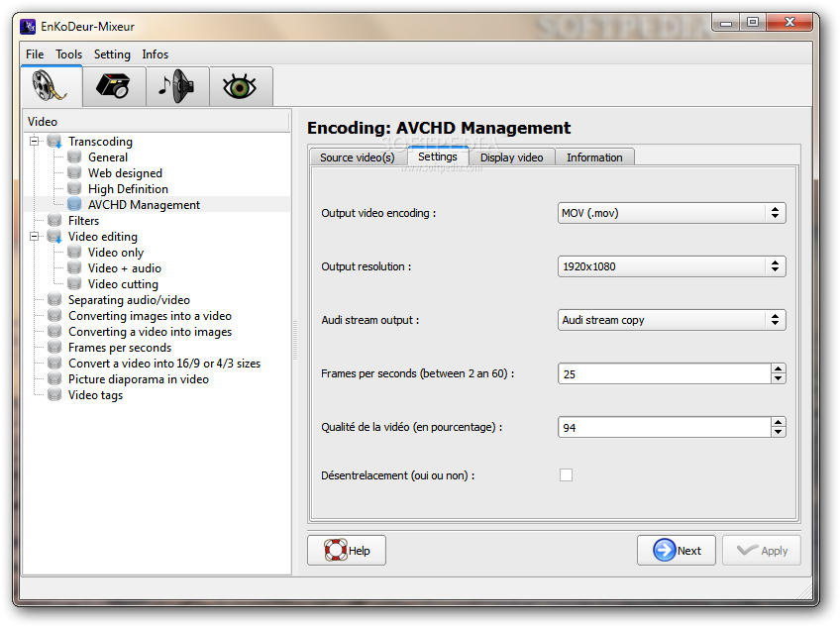
Task: Click the icon beside Picture diaporama in video
Action: (x=54, y=379)
